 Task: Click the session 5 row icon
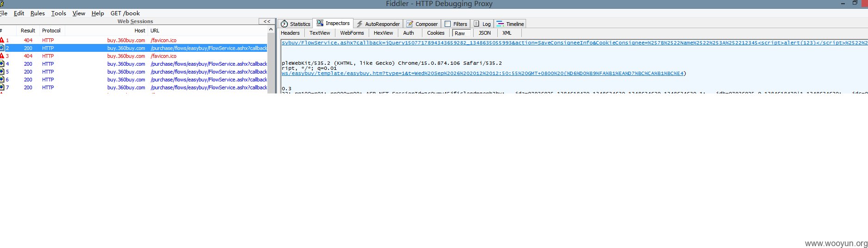(2, 72)
